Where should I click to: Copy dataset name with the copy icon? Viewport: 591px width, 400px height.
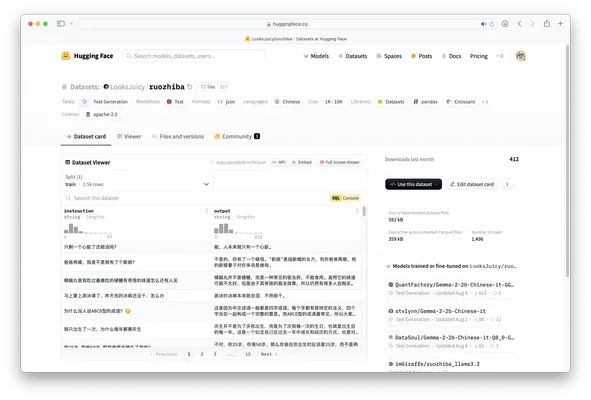click(190, 87)
